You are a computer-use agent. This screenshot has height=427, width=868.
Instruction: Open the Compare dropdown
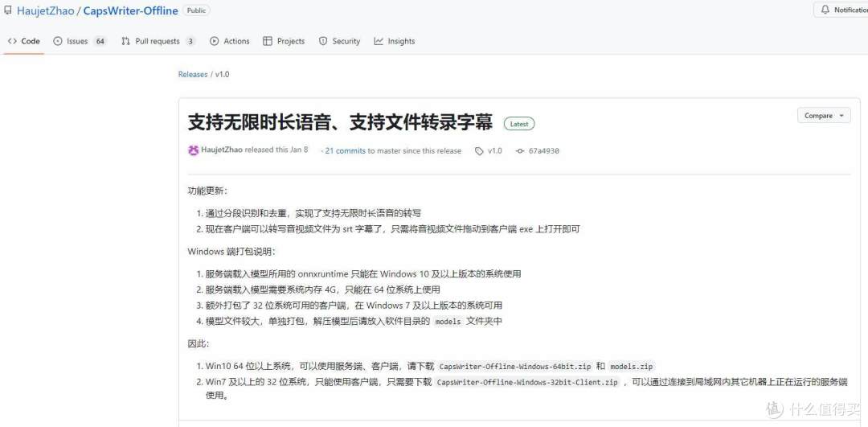pos(825,115)
